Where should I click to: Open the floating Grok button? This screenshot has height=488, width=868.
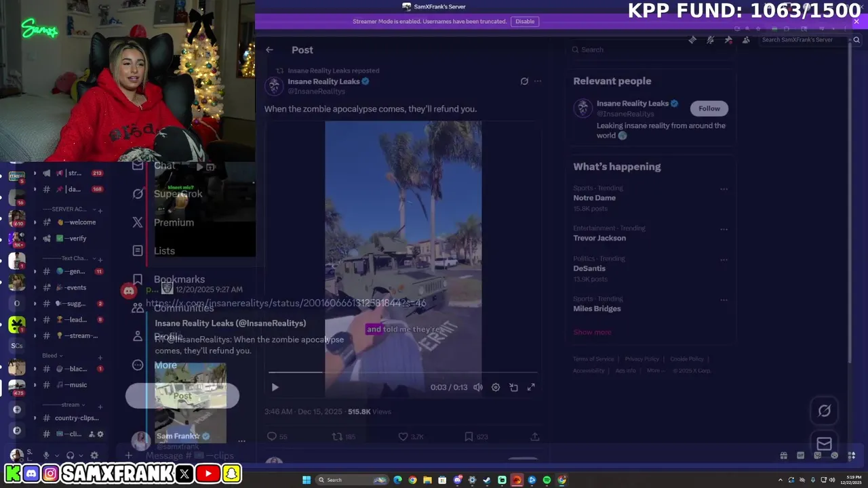point(824,411)
